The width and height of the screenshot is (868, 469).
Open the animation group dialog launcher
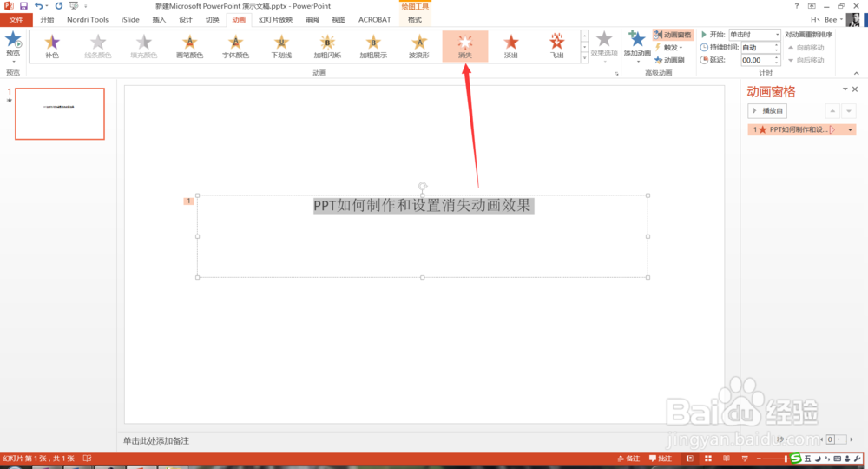pyautogui.click(x=616, y=74)
